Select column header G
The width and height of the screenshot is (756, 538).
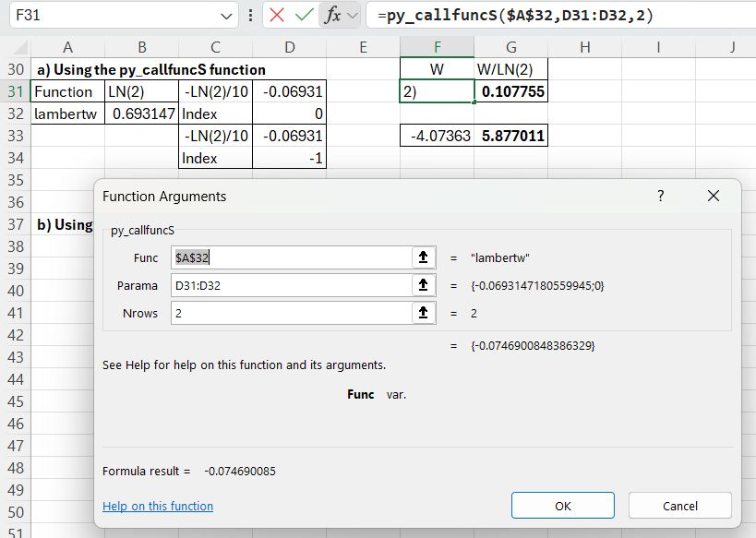pos(510,47)
